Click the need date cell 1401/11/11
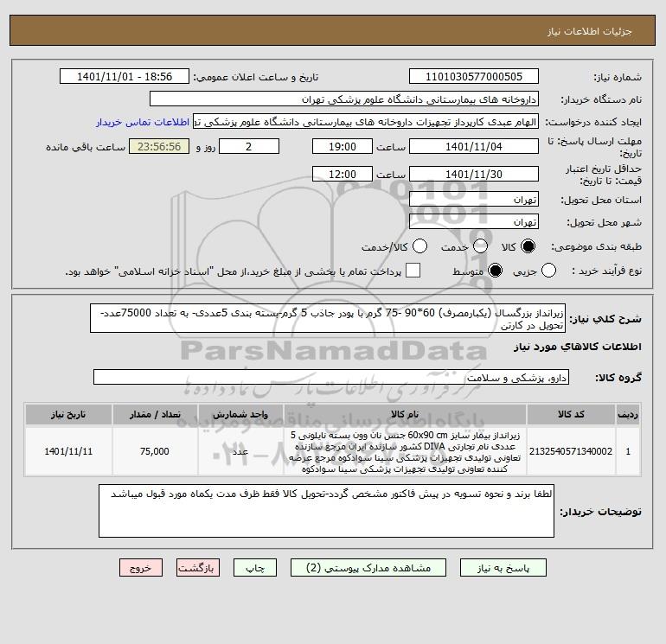The image size is (666, 644). (68, 451)
